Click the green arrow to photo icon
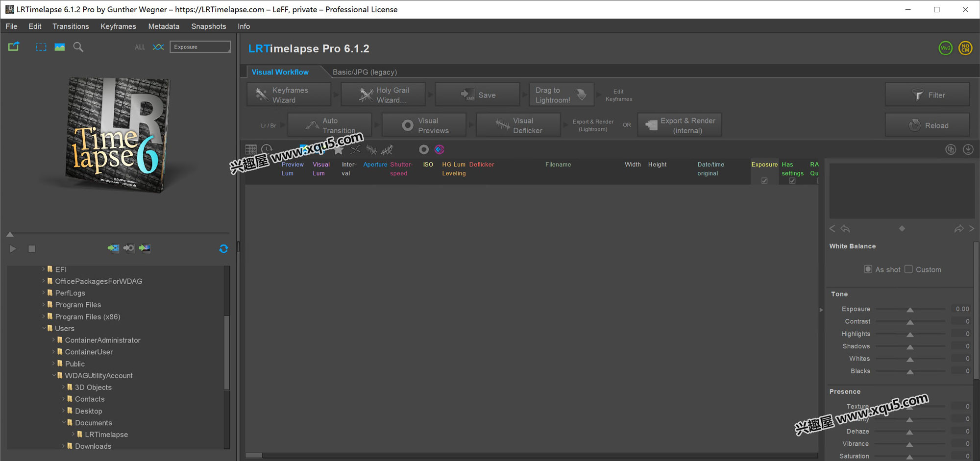 tap(145, 248)
